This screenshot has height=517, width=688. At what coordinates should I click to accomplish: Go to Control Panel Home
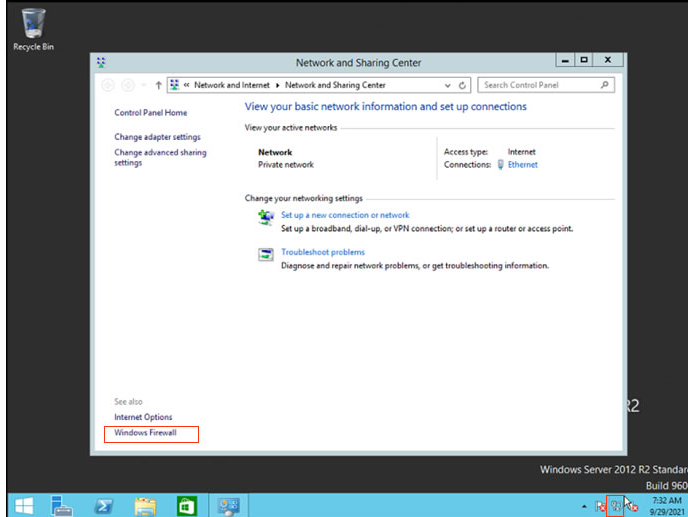point(150,113)
